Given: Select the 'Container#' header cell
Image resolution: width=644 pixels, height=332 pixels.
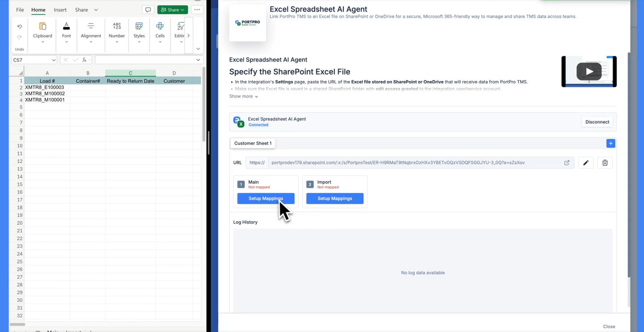Looking at the screenshot, I should [x=88, y=81].
